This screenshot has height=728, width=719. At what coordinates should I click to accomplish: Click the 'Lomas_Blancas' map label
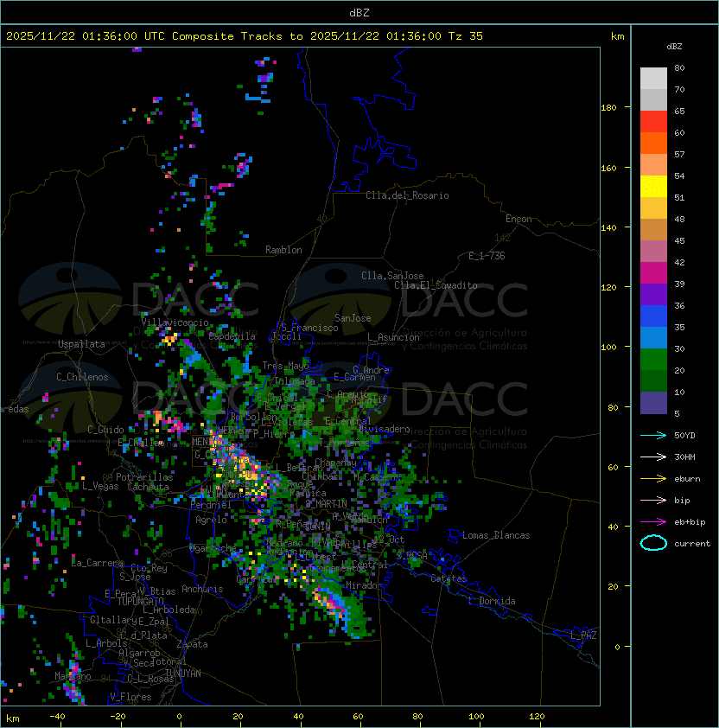[x=496, y=535]
